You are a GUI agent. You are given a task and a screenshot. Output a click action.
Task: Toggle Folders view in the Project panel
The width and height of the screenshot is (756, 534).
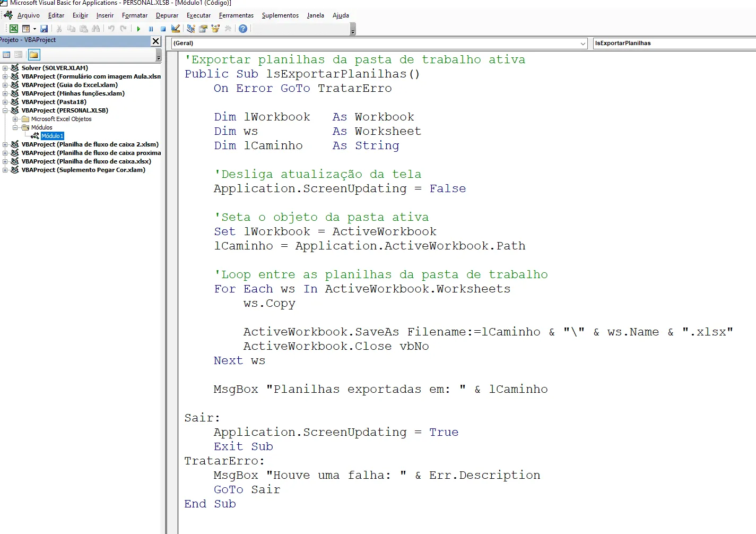pos(34,55)
